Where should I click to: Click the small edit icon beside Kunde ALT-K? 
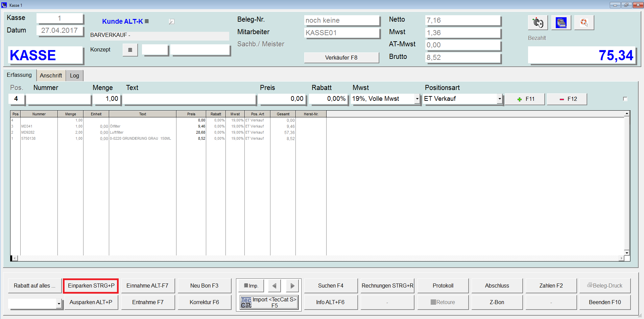tap(172, 22)
